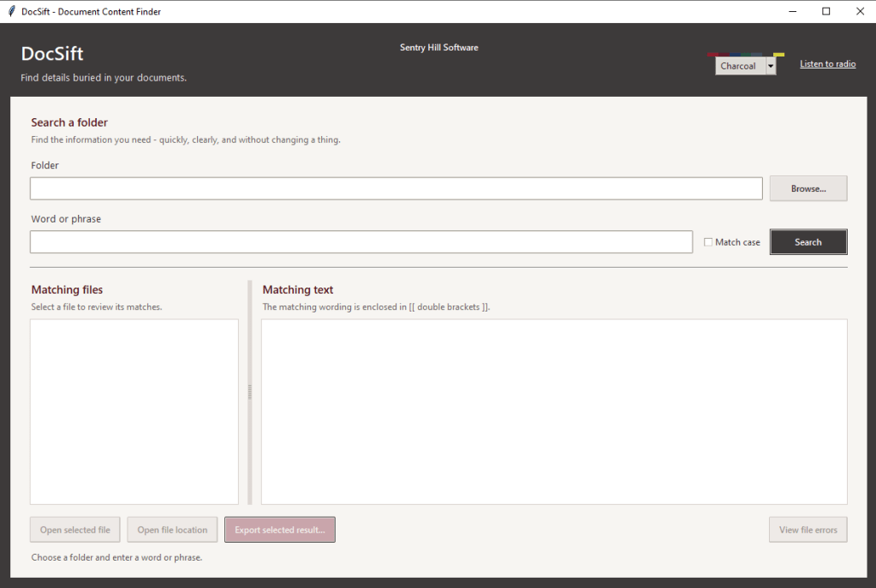876x588 pixels.
Task: Click the DocSift feather icon in title bar
Action: pyautogui.click(x=11, y=11)
